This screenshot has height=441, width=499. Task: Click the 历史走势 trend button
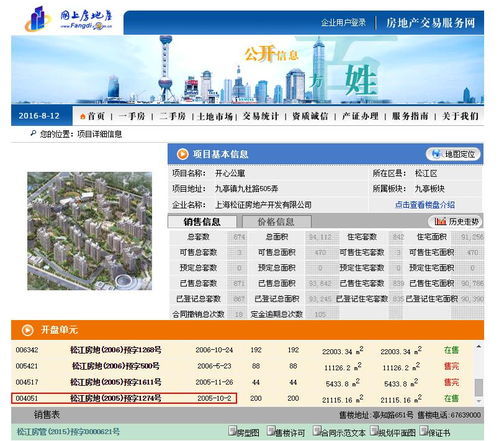tap(455, 221)
